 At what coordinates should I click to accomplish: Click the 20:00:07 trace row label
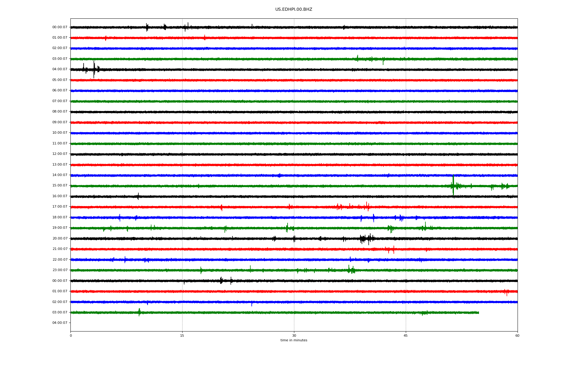[60, 239]
